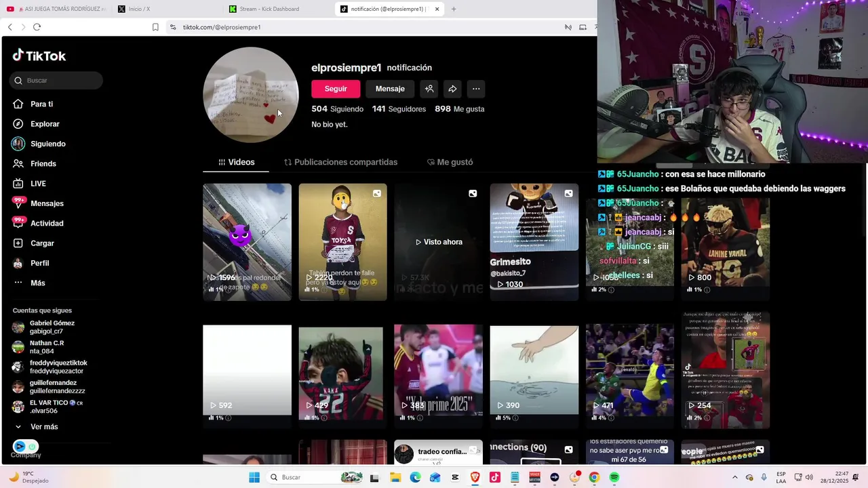
Task: Go to Explorar in the sidebar
Action: click(45, 124)
